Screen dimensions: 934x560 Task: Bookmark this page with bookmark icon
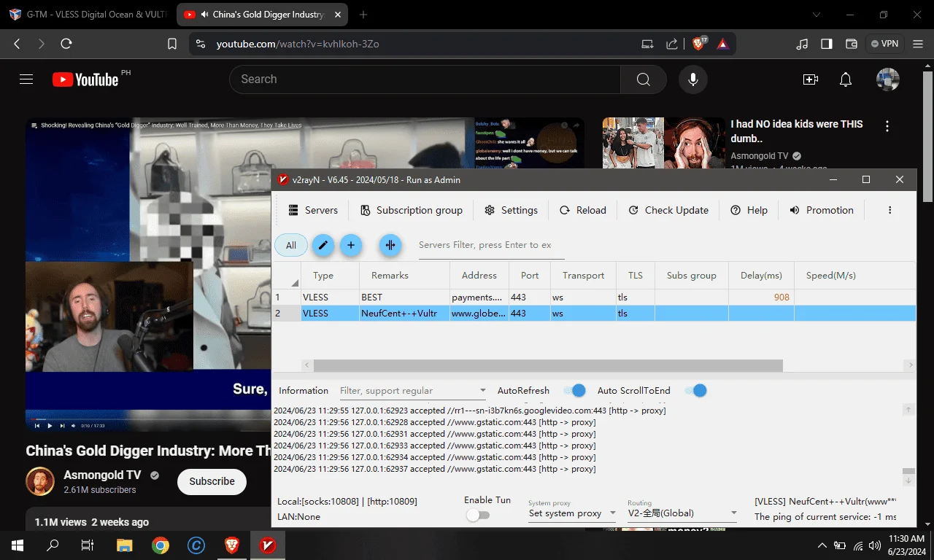tap(172, 44)
